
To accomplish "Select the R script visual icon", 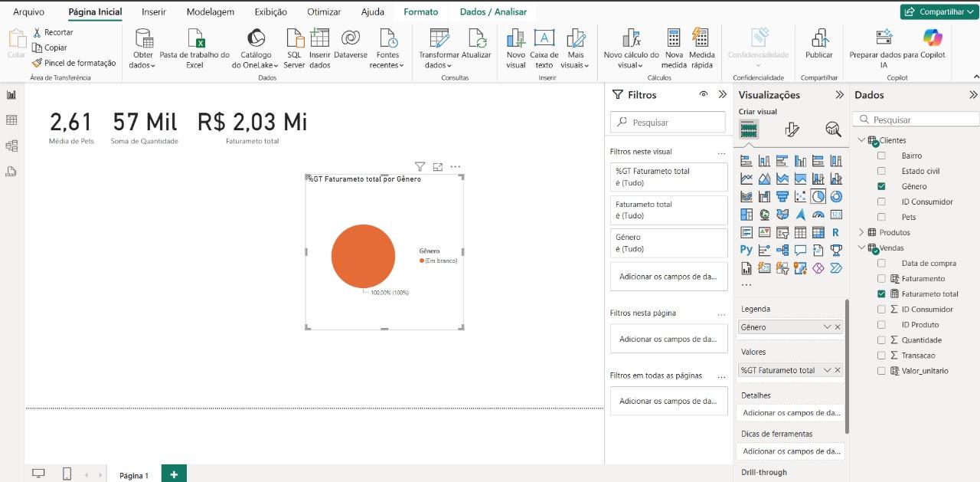I will (x=836, y=232).
